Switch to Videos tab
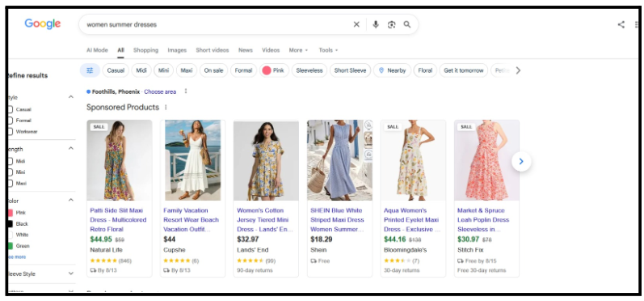The width and height of the screenshot is (644, 301). point(271,50)
